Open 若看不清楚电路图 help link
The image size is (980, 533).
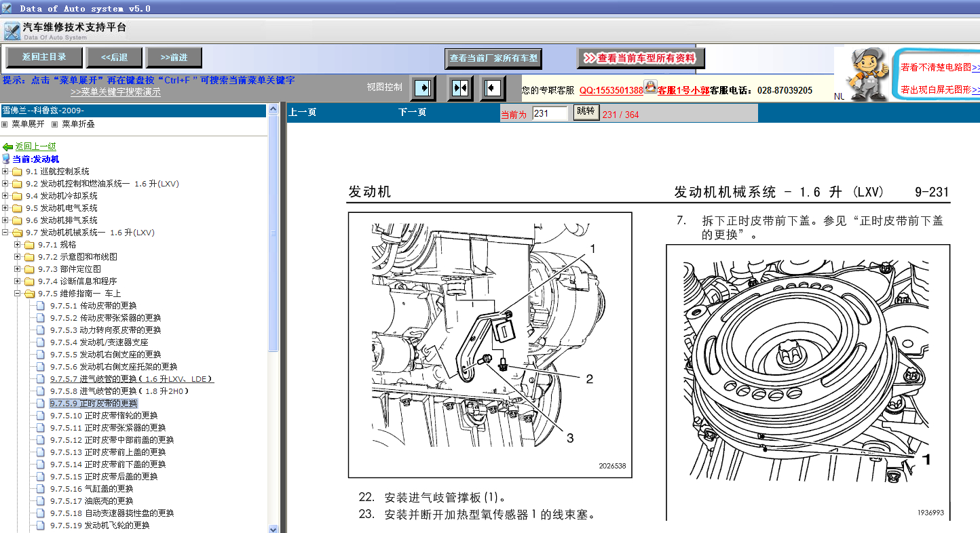point(941,68)
